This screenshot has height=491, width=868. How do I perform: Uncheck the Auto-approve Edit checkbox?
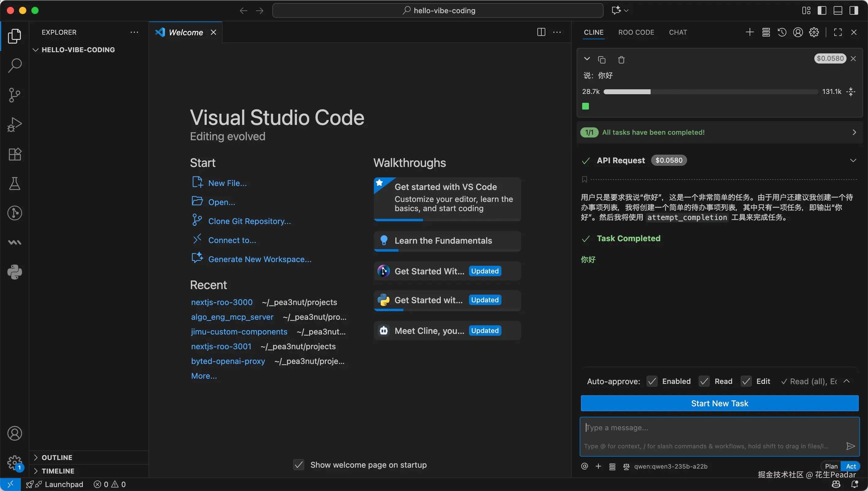coord(746,381)
